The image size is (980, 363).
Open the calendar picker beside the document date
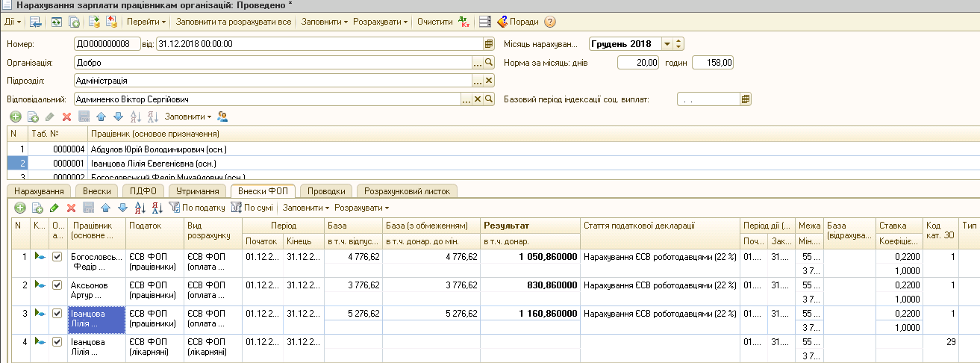[x=489, y=44]
